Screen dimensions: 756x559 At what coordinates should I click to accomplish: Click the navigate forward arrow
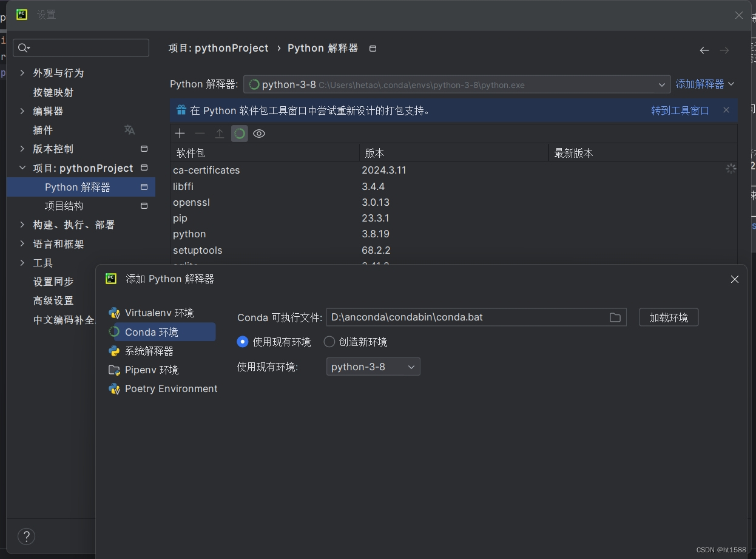[x=724, y=50]
